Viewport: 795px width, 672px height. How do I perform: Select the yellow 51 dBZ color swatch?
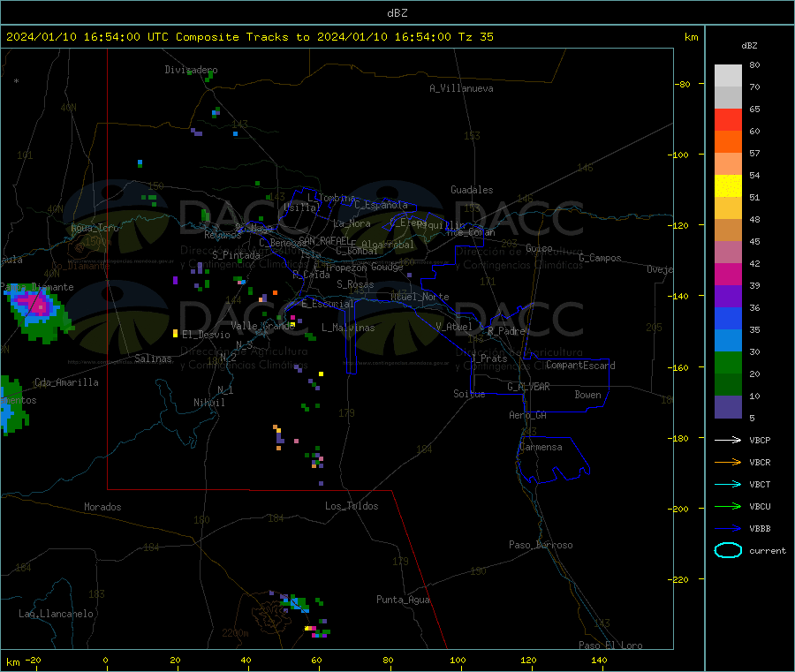coord(728,186)
